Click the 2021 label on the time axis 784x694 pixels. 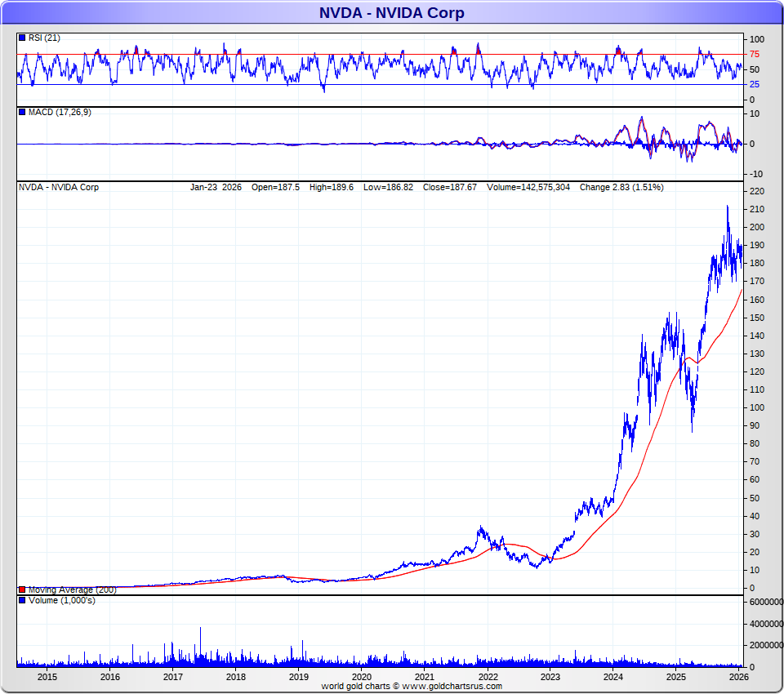(425, 677)
